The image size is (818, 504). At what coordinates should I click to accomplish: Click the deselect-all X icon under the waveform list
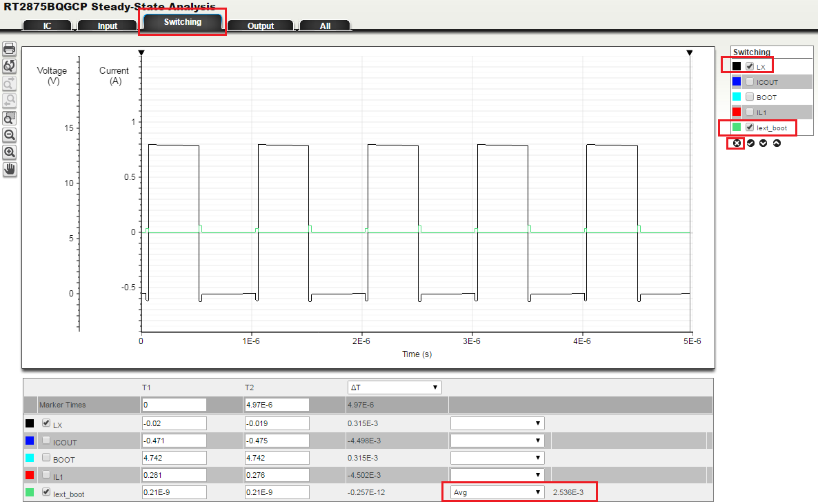[737, 143]
